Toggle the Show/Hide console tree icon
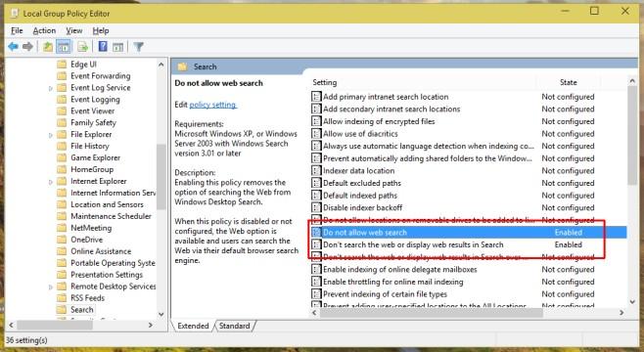This screenshot has width=644, height=352. [64, 47]
